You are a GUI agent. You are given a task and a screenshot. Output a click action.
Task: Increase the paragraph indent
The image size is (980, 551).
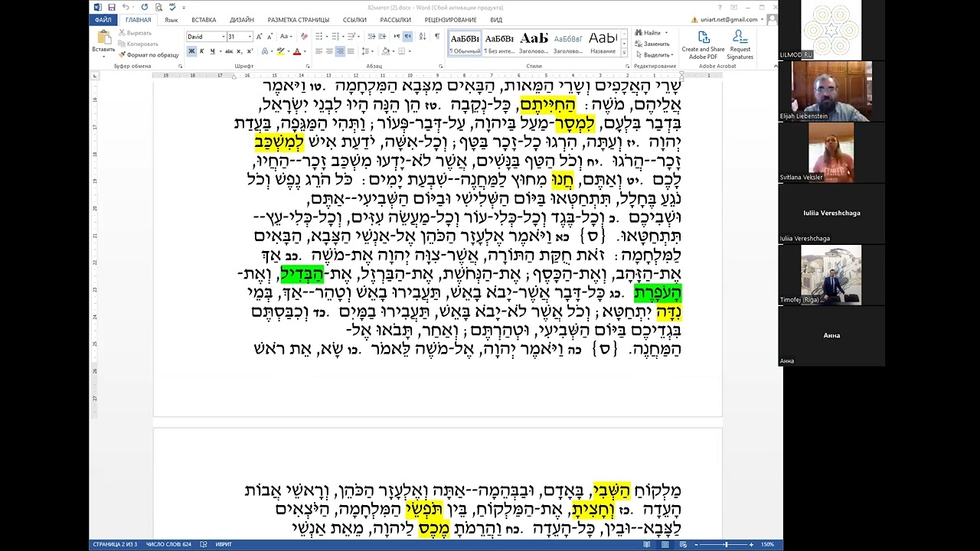382,37
